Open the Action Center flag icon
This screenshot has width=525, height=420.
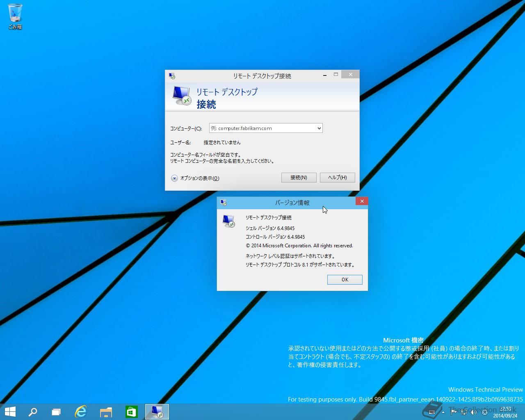coord(454,412)
